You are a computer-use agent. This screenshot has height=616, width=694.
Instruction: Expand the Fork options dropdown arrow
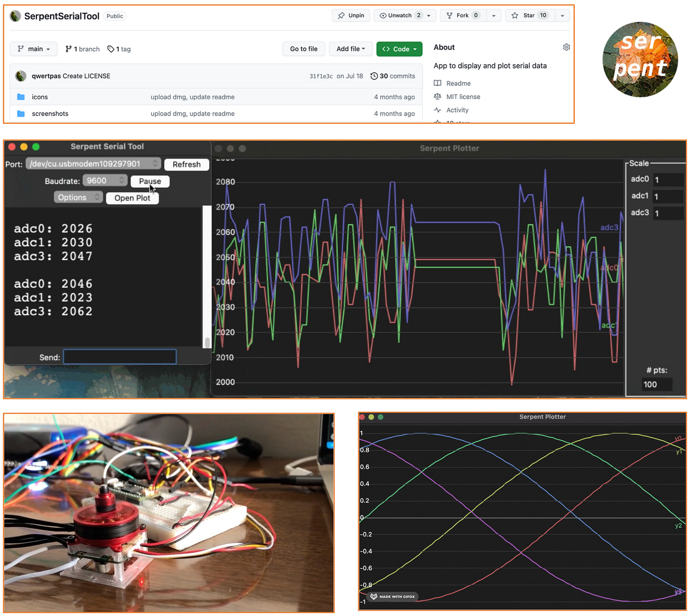click(494, 15)
